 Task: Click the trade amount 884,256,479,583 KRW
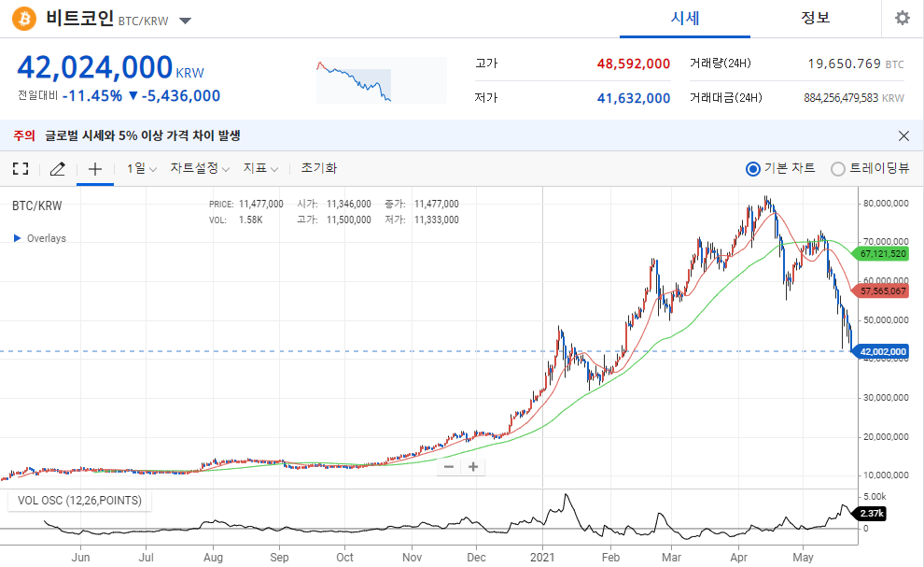tap(854, 98)
